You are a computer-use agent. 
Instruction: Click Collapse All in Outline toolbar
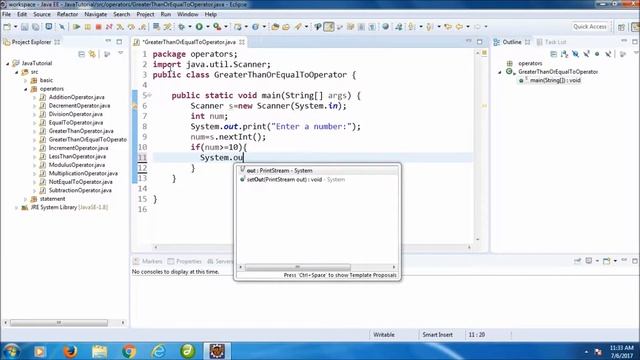553,54
